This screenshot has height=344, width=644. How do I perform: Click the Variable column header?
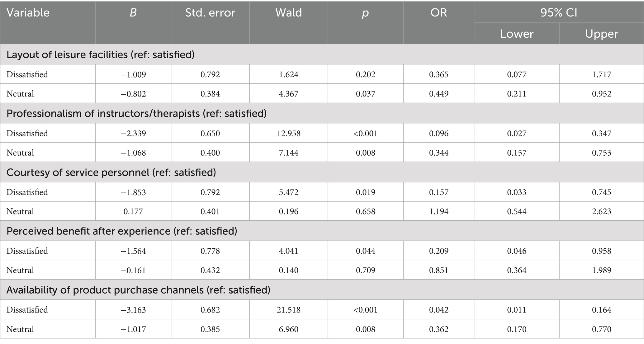pyautogui.click(x=28, y=13)
